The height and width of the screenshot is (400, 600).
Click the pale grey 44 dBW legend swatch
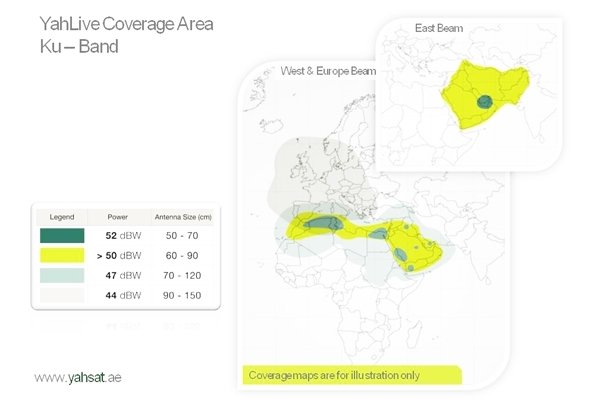tap(62, 295)
